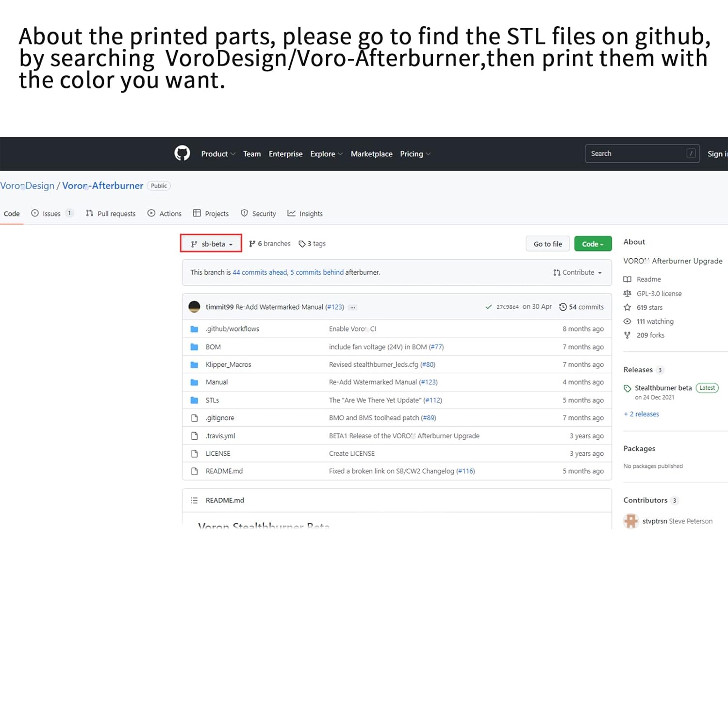Expand the Explore menu in the header
The height and width of the screenshot is (728, 728).
[x=327, y=154]
